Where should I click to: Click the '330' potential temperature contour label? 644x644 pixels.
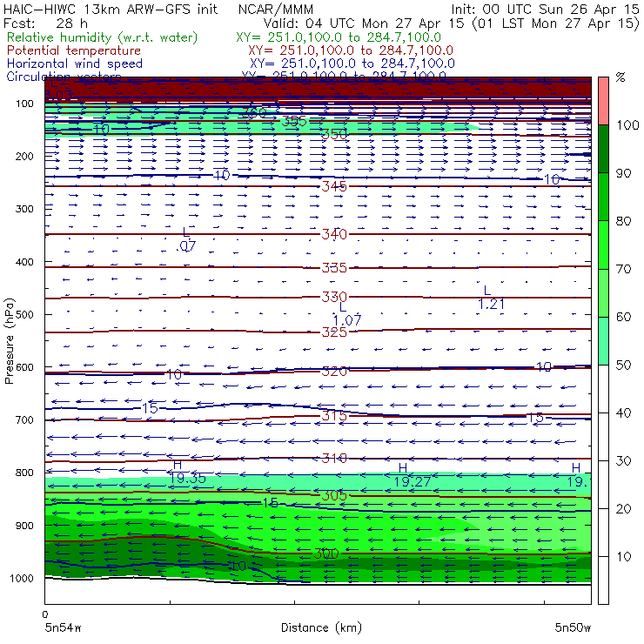click(334, 297)
